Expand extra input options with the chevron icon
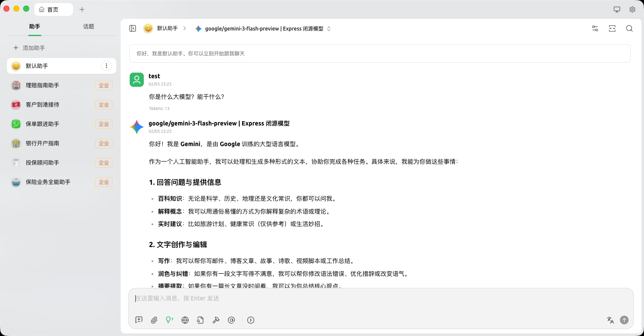The image size is (644, 336). (250, 320)
